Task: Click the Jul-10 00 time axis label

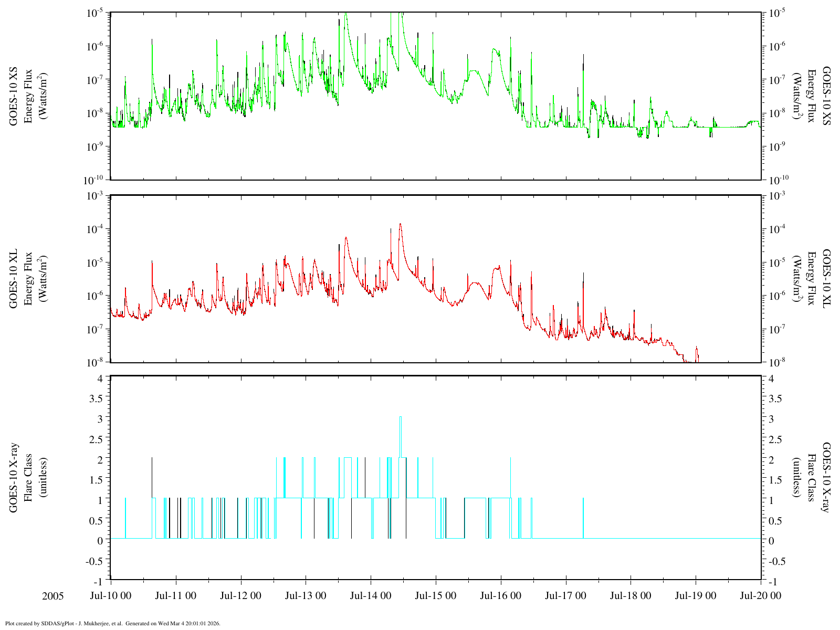Action: (x=110, y=596)
